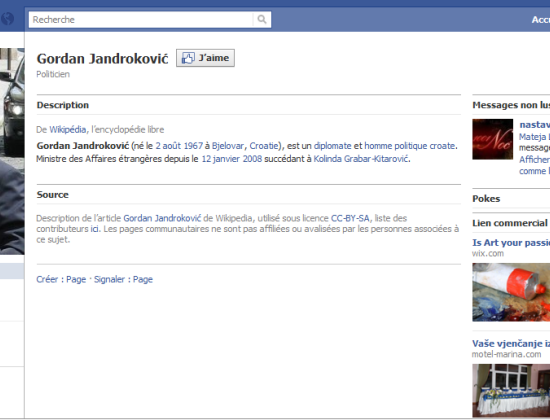This screenshot has width=550, height=420.
Task: Open Gordan Jandroković article link in Source
Action: (x=162, y=218)
